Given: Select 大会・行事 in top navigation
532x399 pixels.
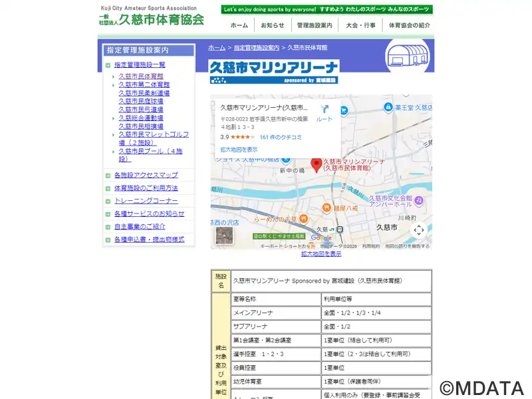Looking at the screenshot, I should pyautogui.click(x=360, y=25).
